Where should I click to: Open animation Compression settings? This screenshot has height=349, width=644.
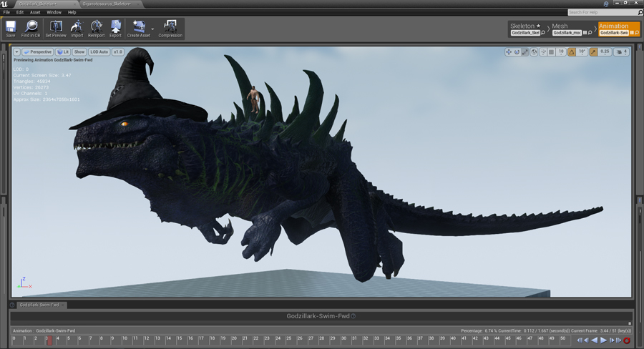(x=170, y=29)
